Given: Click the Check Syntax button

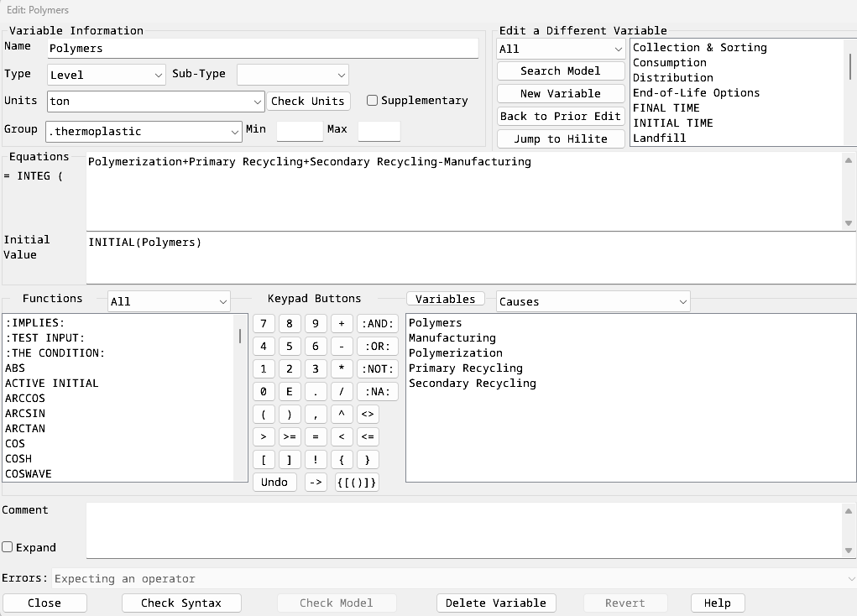Looking at the screenshot, I should click(181, 603).
